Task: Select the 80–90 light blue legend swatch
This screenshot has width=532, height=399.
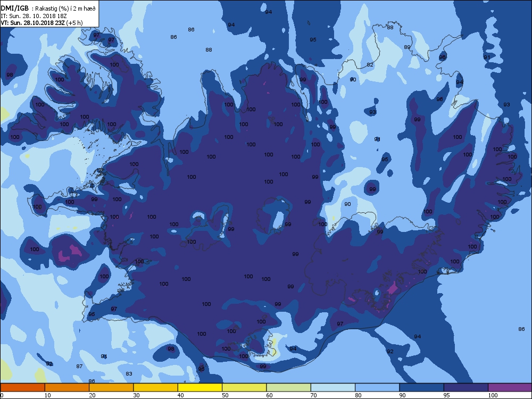Action: (x=377, y=387)
